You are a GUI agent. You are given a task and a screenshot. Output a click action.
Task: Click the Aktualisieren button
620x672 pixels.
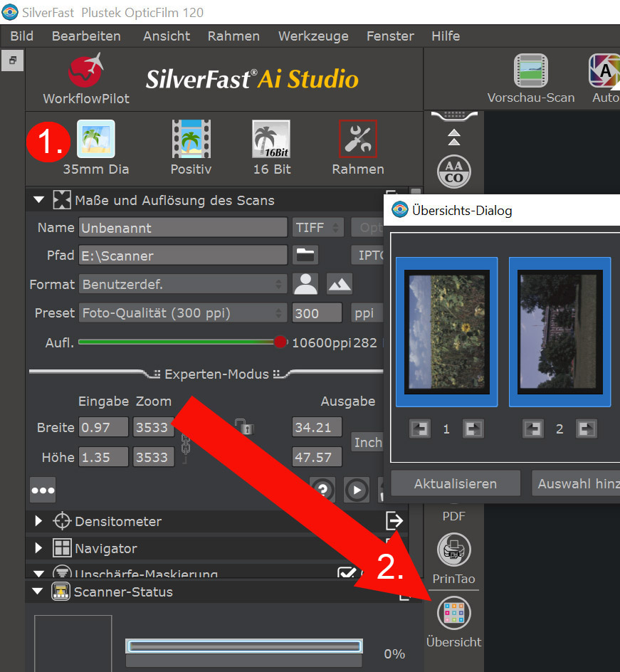456,483
